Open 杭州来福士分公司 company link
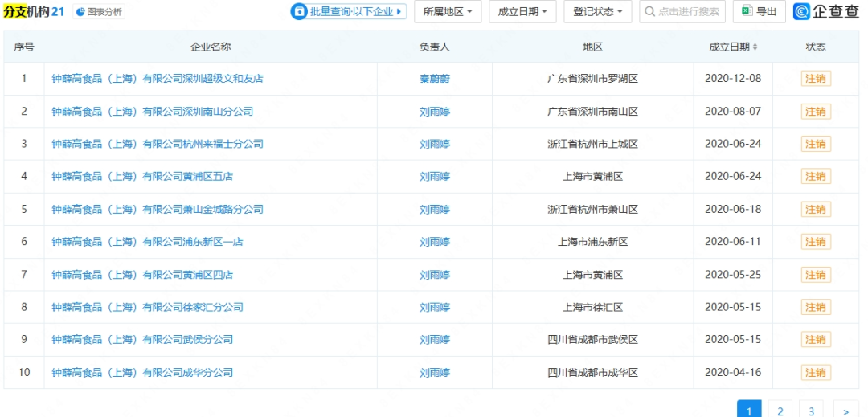 [158, 144]
